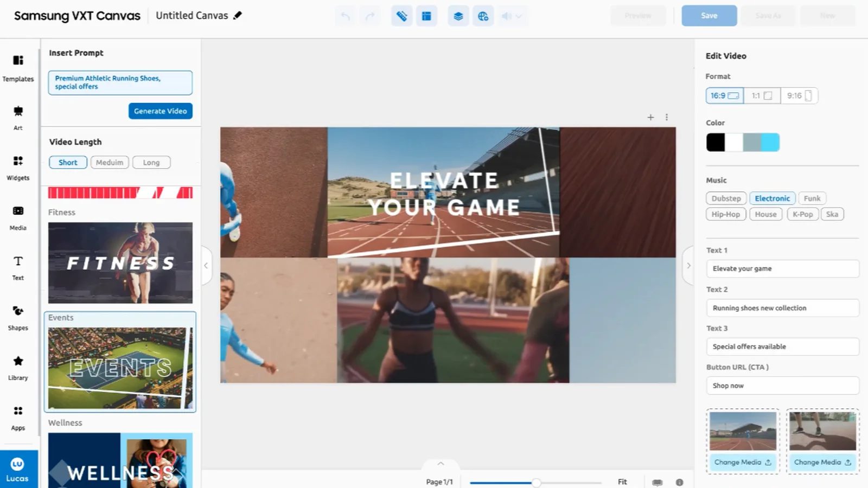868x488 pixels.
Task: Click the Save button
Action: [709, 16]
